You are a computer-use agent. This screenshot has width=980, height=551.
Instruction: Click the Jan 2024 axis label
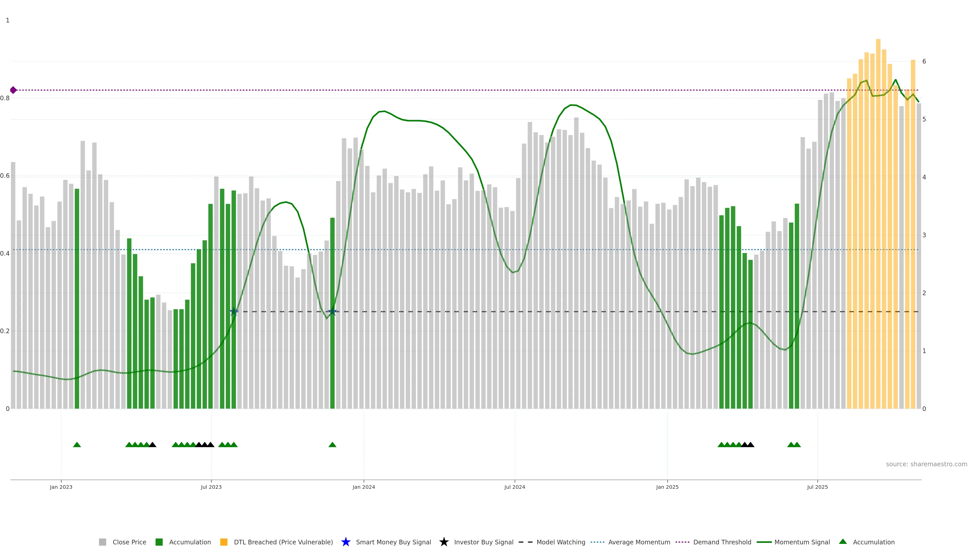pos(363,487)
